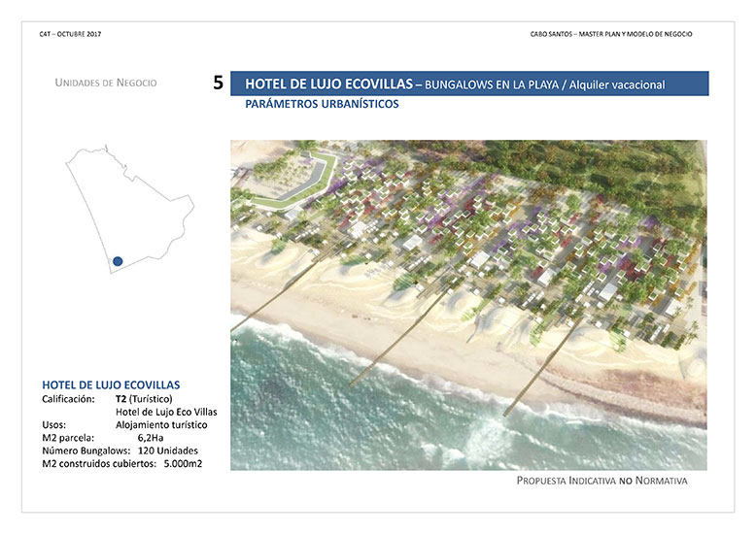Click the 'Hotel de Lujo Ecovillas' blue heading
This screenshot has width=756, height=534.
[x=111, y=384]
